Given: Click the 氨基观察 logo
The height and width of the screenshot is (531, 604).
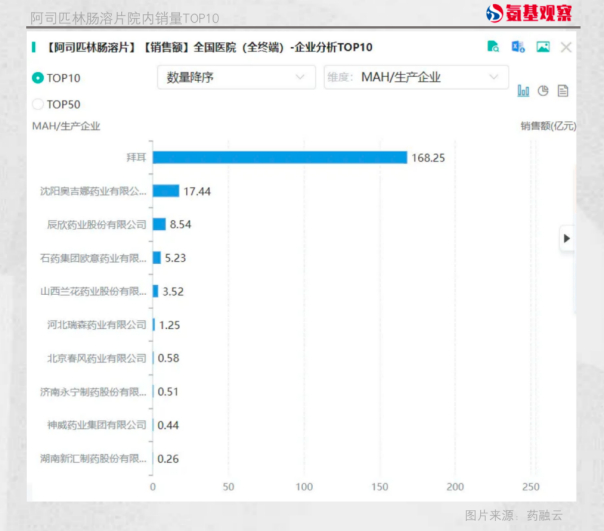Looking at the screenshot, I should click(528, 13).
